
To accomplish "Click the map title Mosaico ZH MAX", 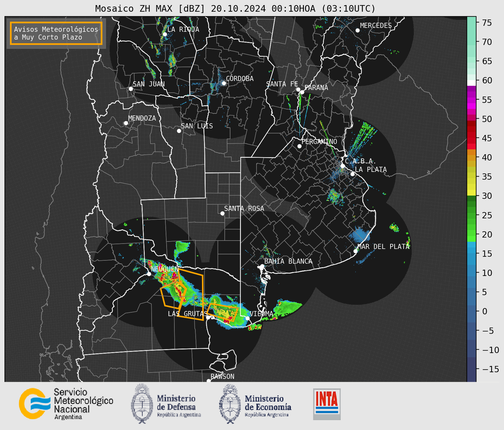I will tap(235, 9).
